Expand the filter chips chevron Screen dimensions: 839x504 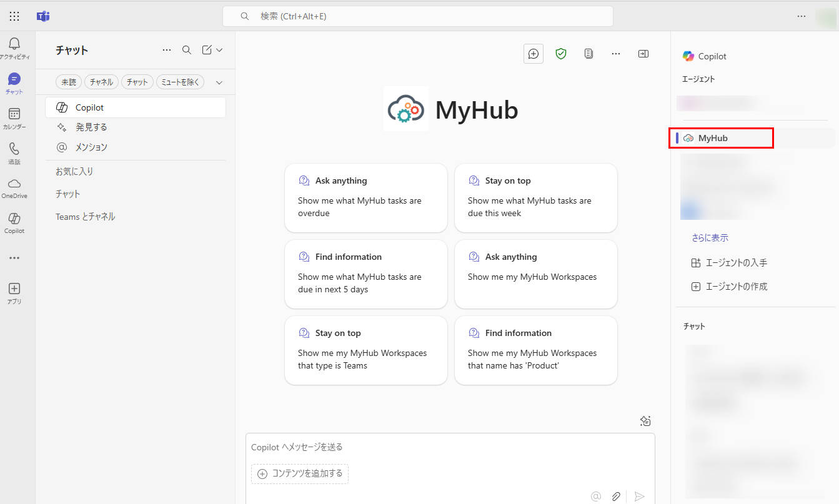tap(219, 82)
